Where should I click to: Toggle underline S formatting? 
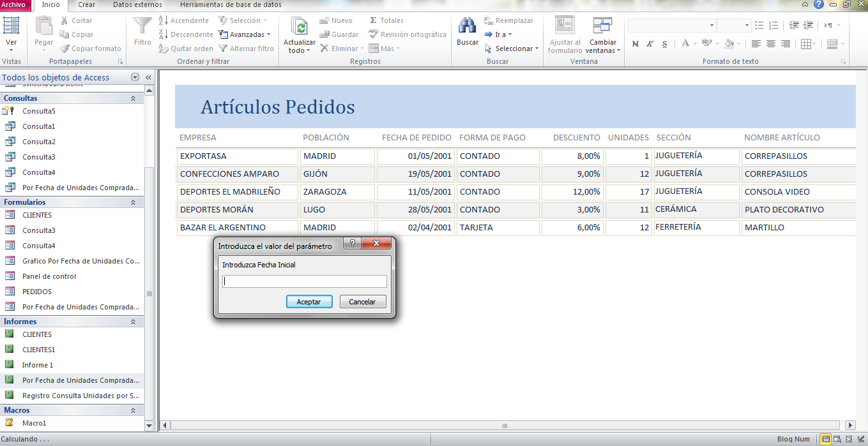click(665, 44)
